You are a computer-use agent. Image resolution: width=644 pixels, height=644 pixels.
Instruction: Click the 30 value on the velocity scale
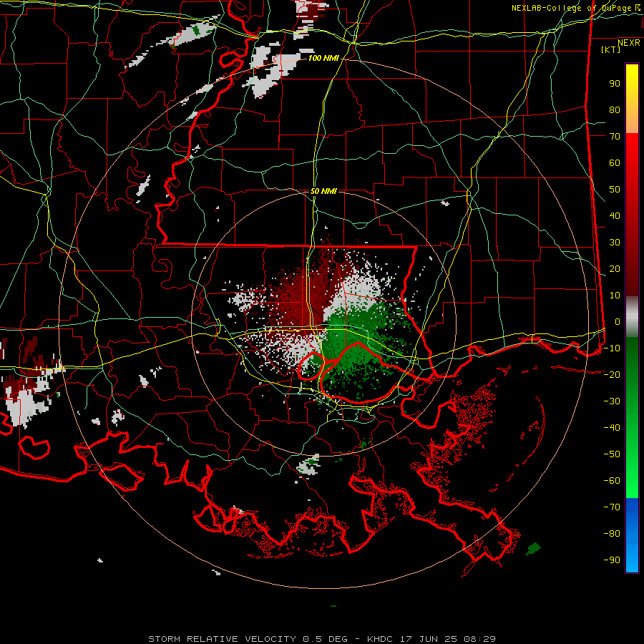[615, 243]
